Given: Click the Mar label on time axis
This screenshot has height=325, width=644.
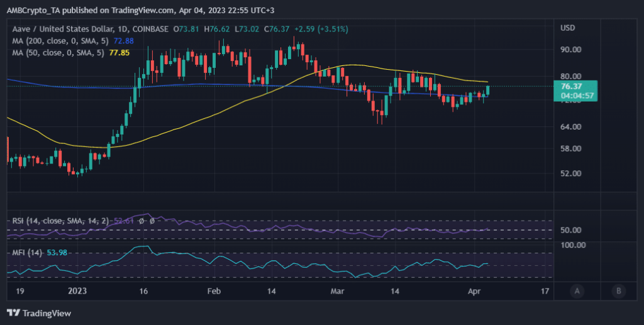Looking at the screenshot, I should [x=338, y=291].
